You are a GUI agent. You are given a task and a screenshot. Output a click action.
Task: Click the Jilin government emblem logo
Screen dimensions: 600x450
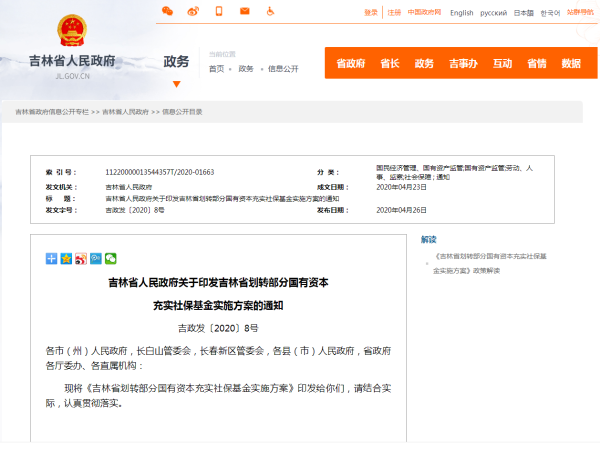pos(71,32)
